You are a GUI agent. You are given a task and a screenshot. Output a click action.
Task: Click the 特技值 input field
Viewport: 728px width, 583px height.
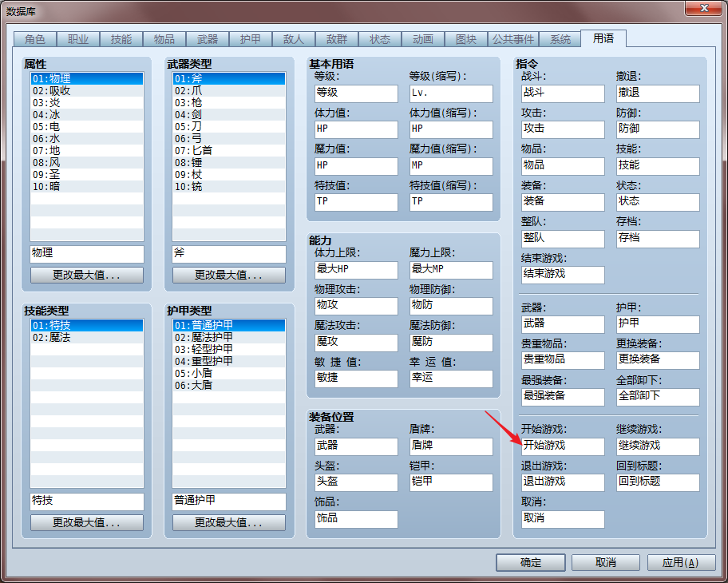click(x=356, y=202)
